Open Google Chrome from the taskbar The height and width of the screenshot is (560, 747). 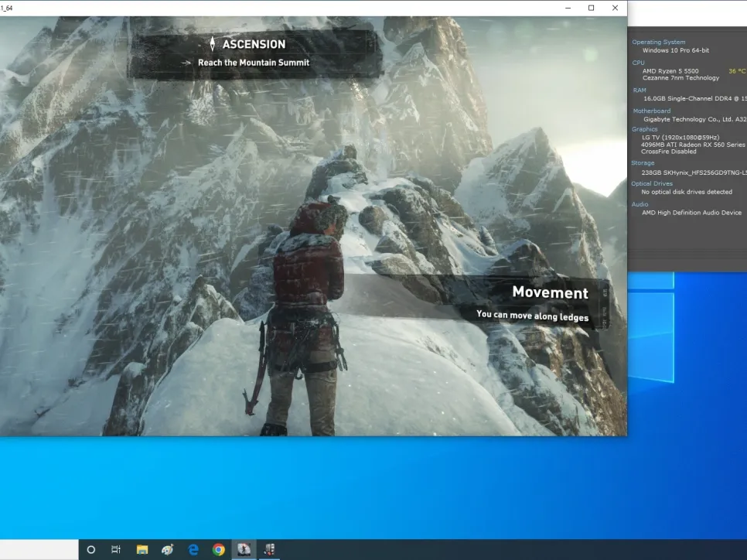pos(219,549)
